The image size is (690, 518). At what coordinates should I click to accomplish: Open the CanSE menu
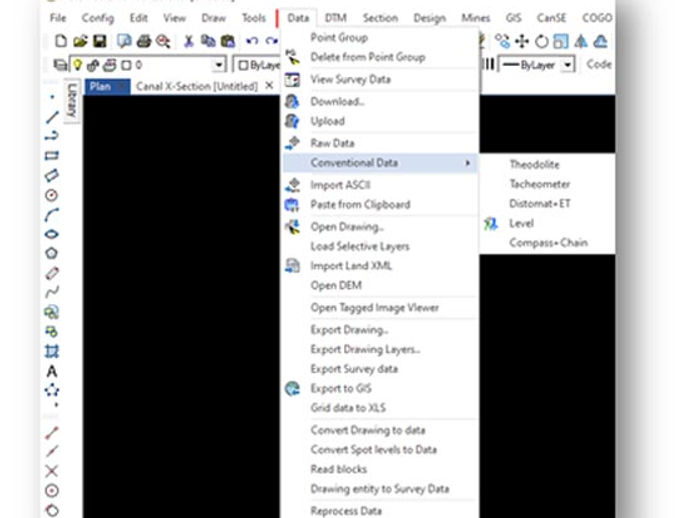click(551, 18)
